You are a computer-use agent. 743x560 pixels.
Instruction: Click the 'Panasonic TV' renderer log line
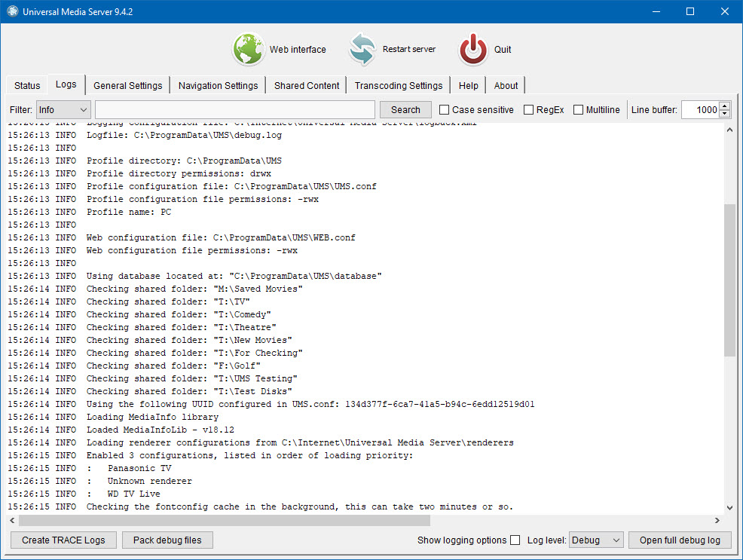(x=89, y=467)
